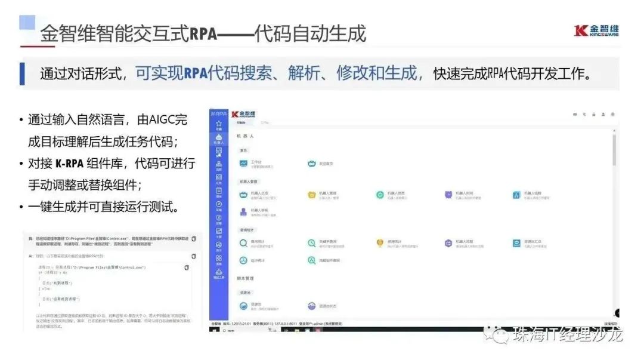Open the 欢迎首页 card under 首页

(320, 164)
